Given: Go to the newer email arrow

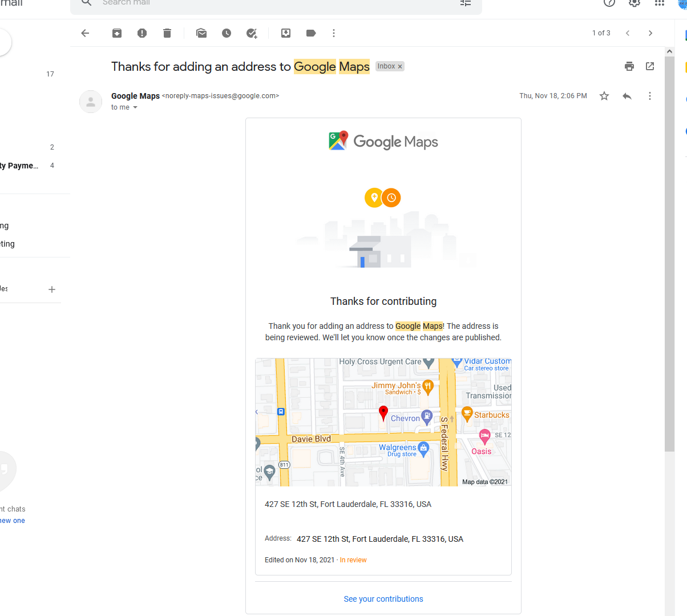Looking at the screenshot, I should click(x=628, y=33).
